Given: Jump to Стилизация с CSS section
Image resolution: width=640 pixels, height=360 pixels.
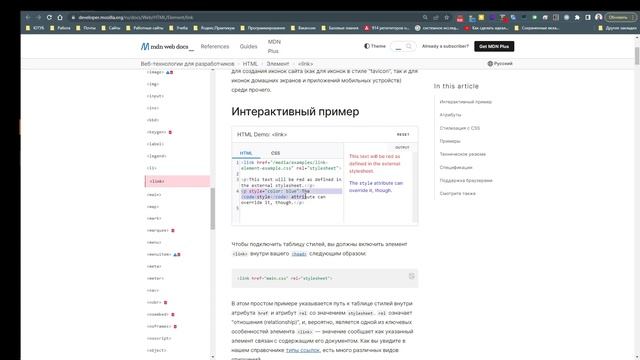Looking at the screenshot, I should coord(460,128).
